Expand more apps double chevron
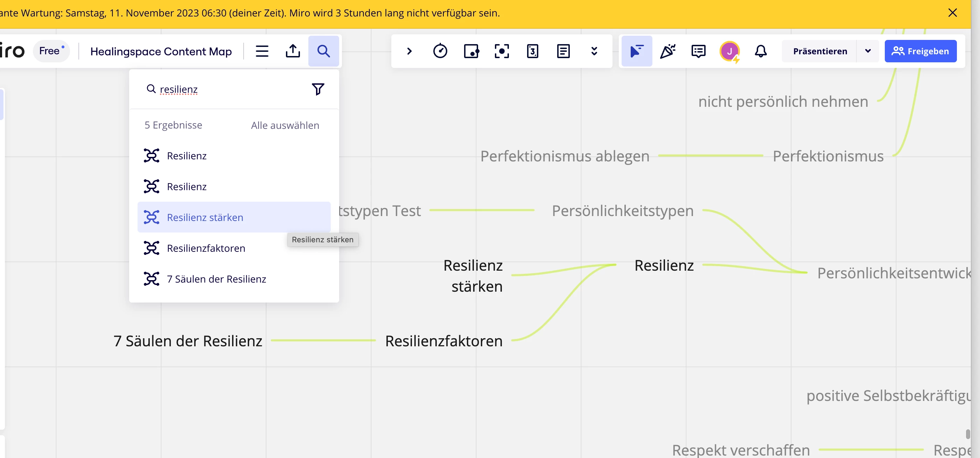The height and width of the screenshot is (458, 980). [x=594, y=51]
